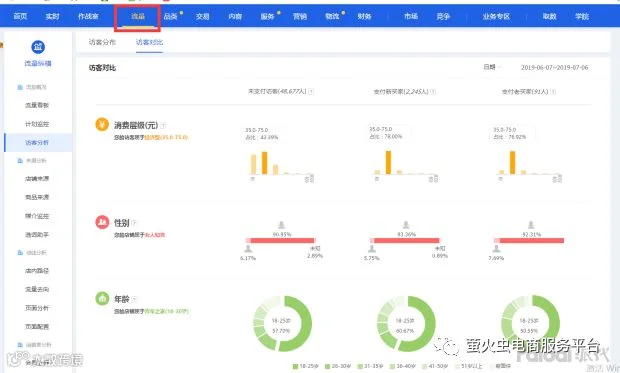This screenshot has height=373, width=620.
Task: Click the 18-25岁 donut chart for 支付新买家
Action: pos(406,324)
